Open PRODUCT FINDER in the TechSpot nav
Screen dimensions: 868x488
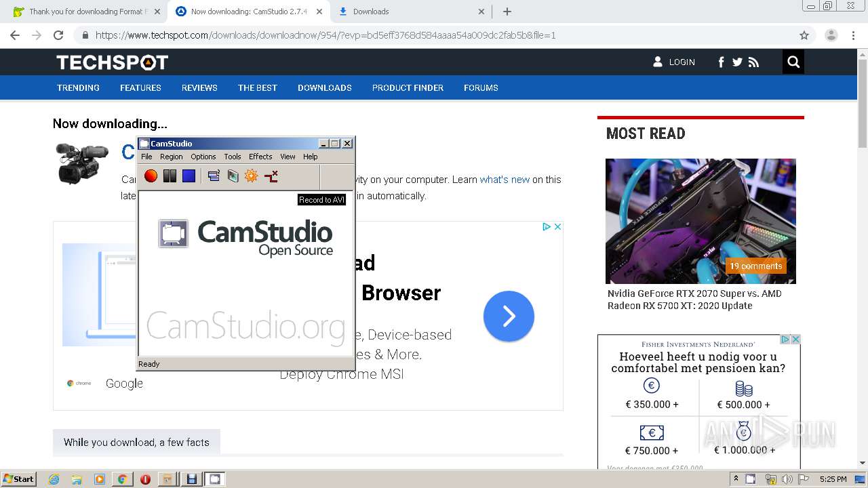click(x=408, y=87)
